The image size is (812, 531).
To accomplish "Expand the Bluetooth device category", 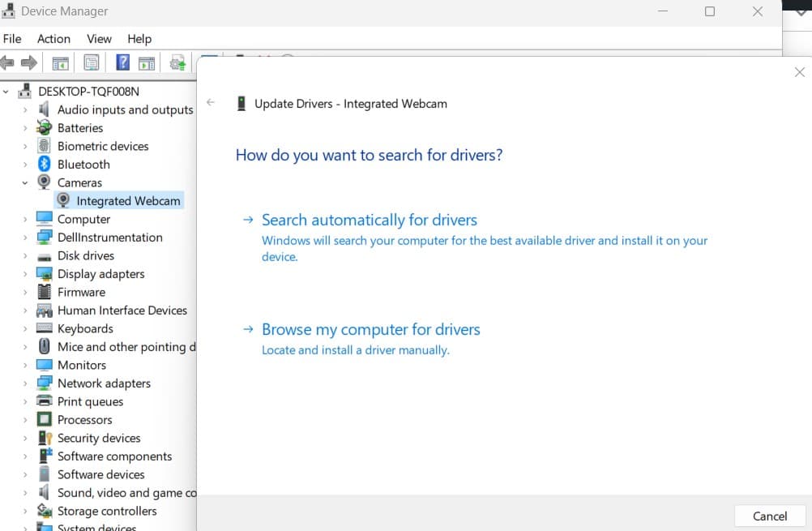I will click(26, 164).
